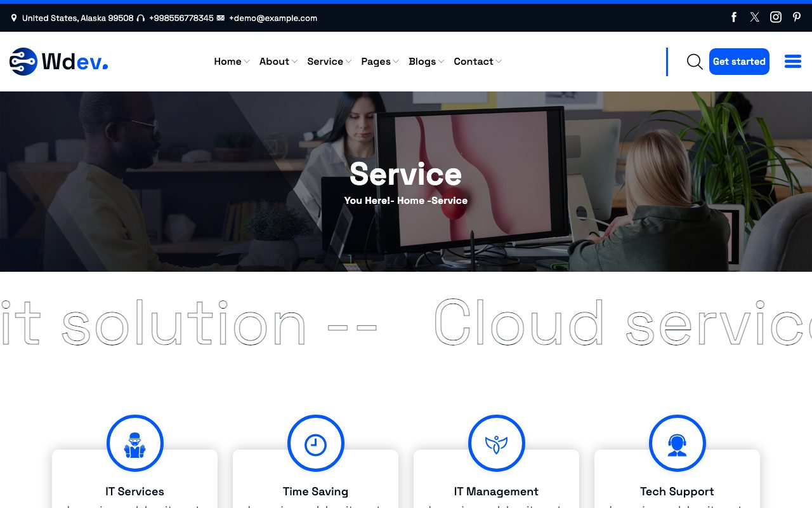Open the About menu item
This screenshot has height=508, width=812.
274,62
